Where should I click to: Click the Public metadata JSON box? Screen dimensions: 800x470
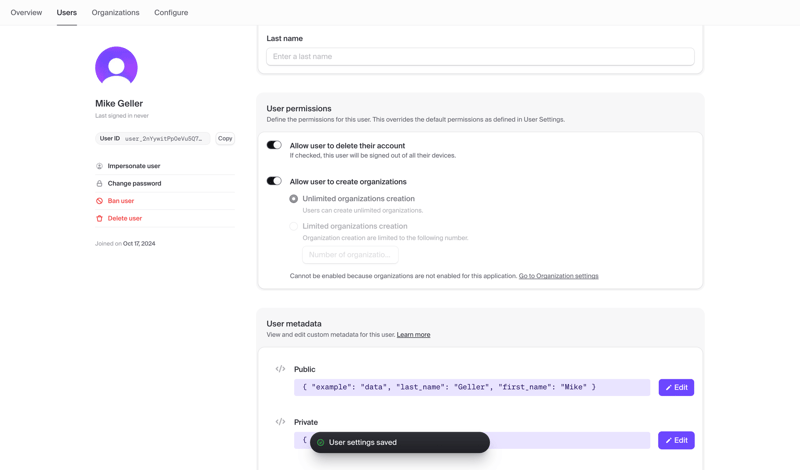(472, 387)
